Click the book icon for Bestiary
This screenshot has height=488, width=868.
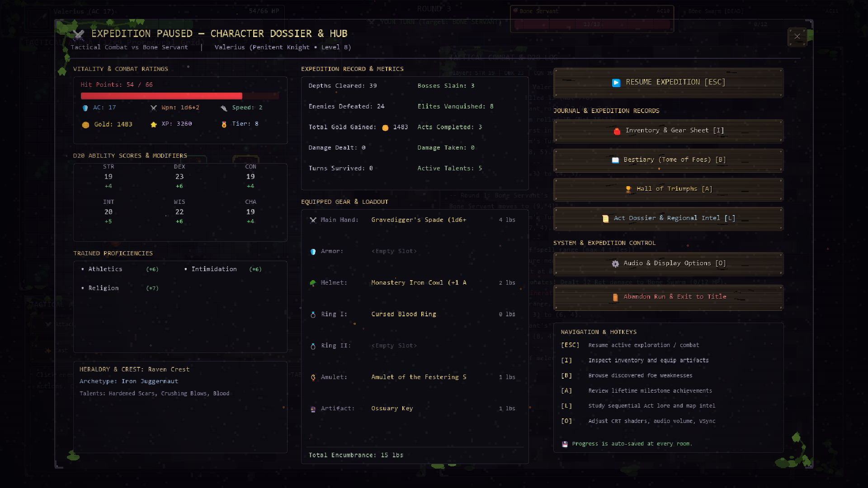pos(615,160)
